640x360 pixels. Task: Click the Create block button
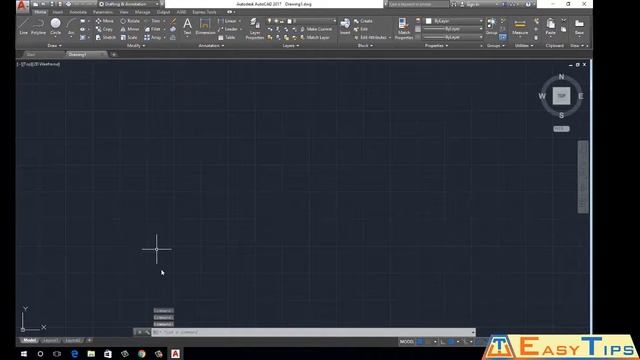coord(363,21)
